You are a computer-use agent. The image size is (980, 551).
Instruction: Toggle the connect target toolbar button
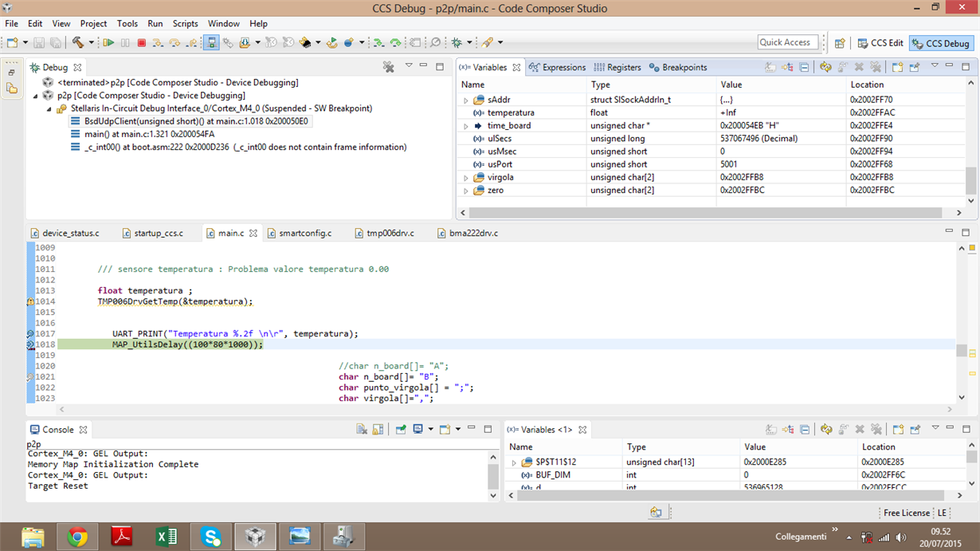click(x=211, y=43)
